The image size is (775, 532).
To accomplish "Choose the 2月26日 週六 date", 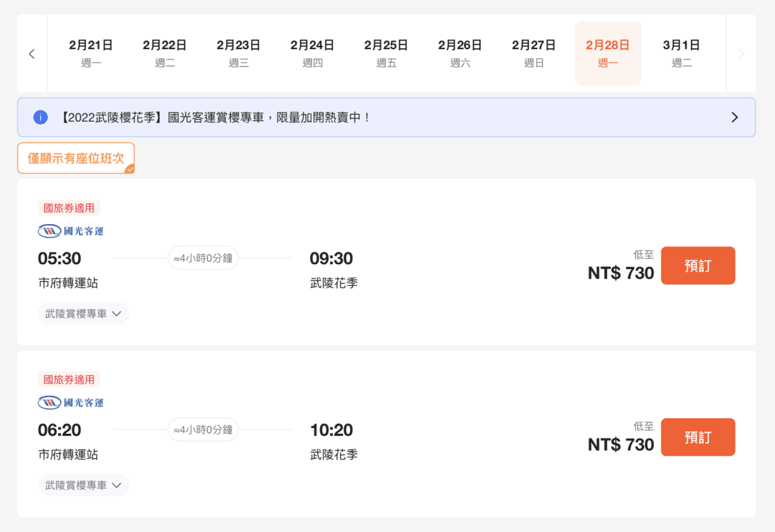I will 460,54.
